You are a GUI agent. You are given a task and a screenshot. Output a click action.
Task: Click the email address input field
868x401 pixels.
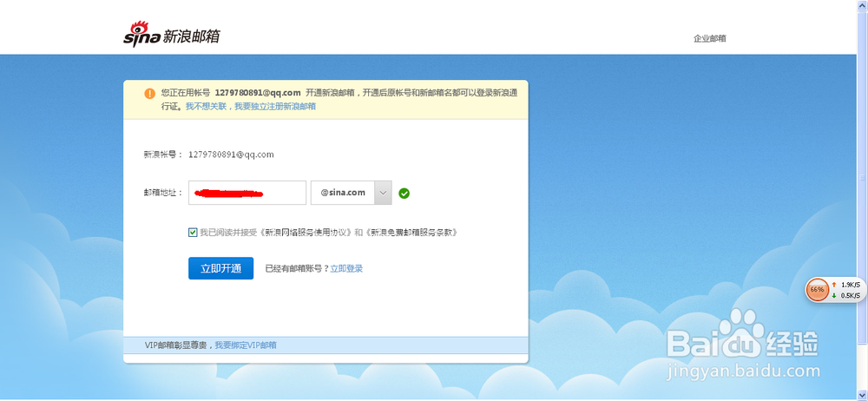(x=247, y=193)
